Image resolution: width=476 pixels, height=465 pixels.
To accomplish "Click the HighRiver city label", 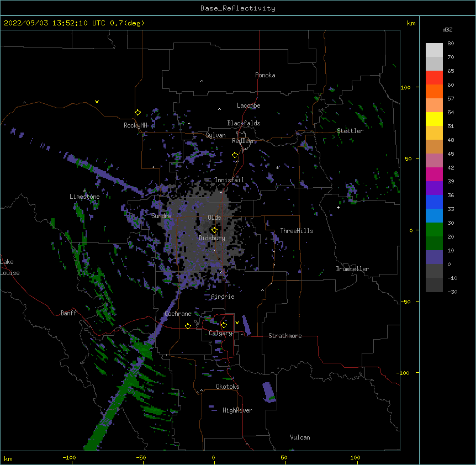I will [237, 410].
